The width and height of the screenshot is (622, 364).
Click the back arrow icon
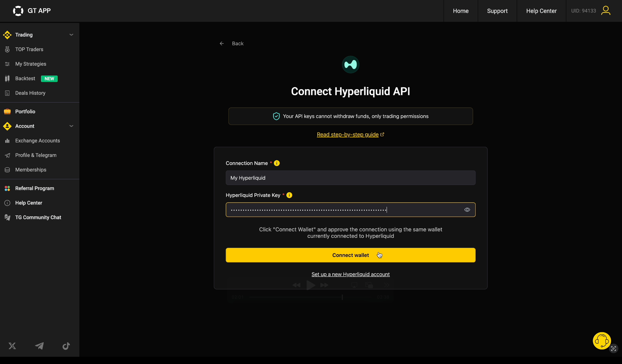(222, 43)
